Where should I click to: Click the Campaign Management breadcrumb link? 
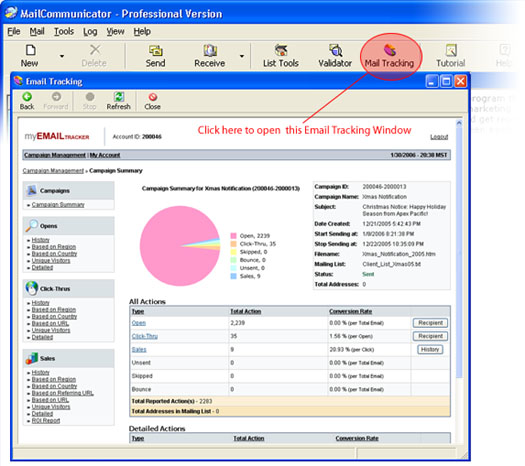click(x=53, y=171)
